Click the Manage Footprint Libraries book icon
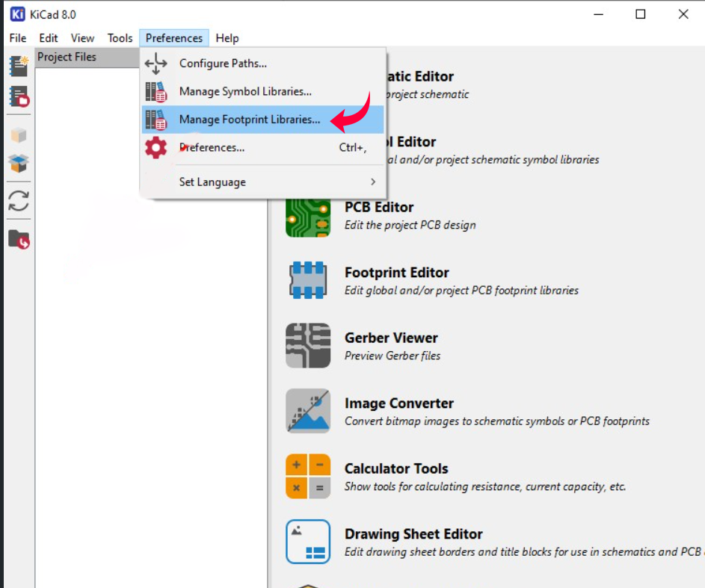 156,120
